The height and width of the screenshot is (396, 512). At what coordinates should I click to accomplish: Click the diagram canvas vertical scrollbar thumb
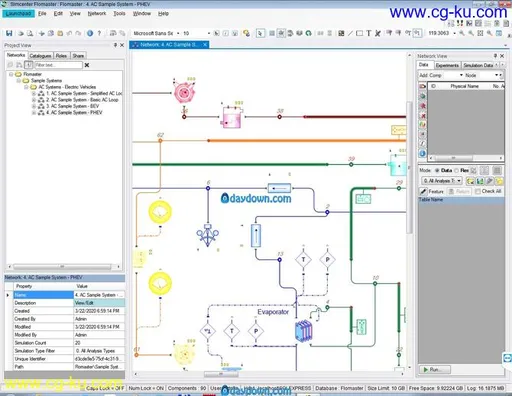(x=409, y=167)
